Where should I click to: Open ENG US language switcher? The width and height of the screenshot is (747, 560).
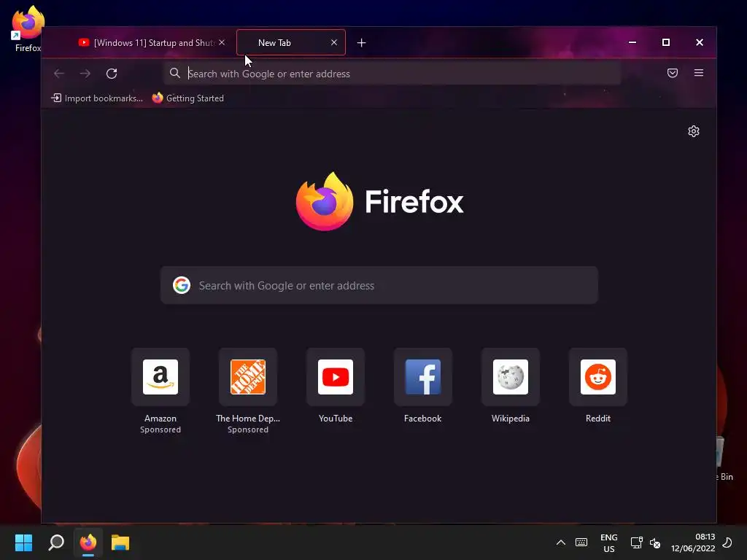[x=609, y=542]
